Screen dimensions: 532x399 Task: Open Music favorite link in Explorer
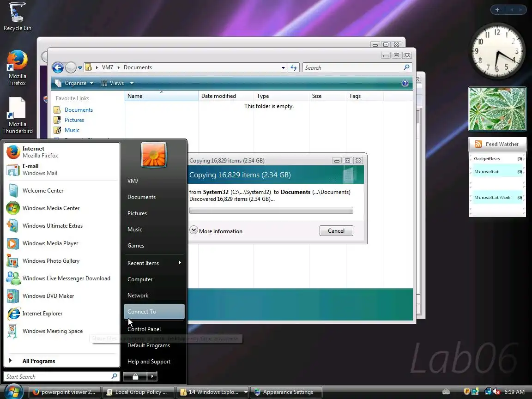(72, 130)
